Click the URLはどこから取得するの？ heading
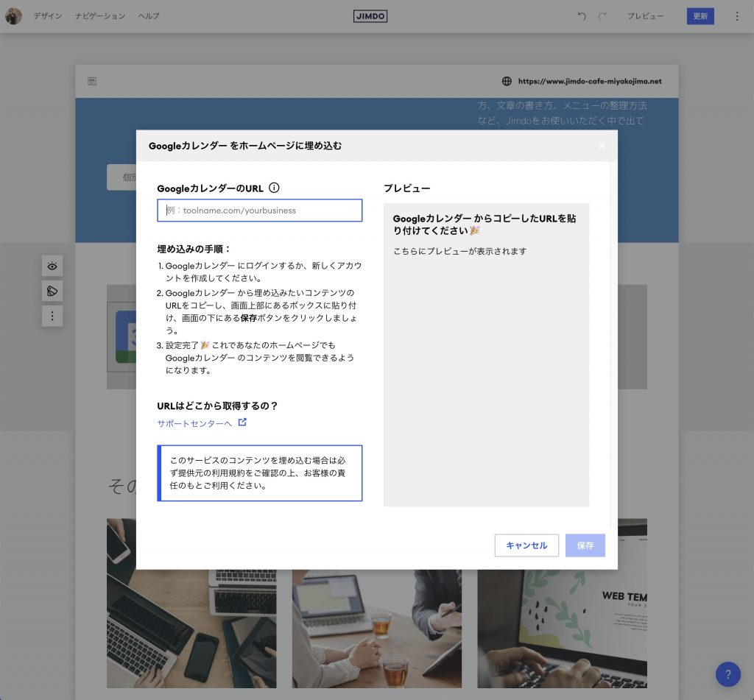 coord(217,406)
